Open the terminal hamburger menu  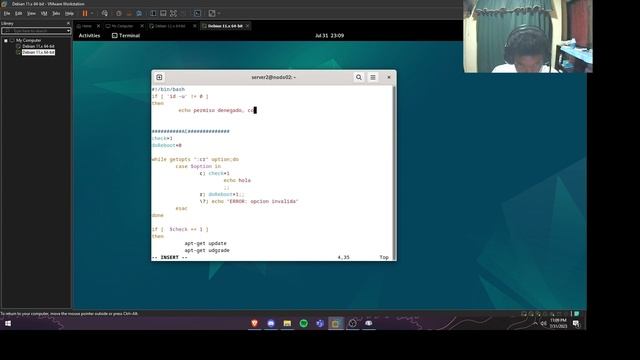373,77
